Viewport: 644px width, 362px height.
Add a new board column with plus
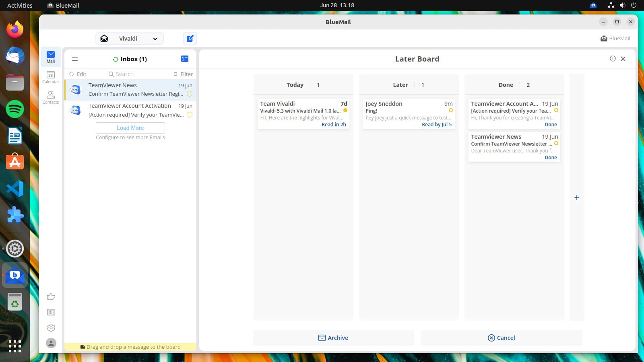coord(577,197)
